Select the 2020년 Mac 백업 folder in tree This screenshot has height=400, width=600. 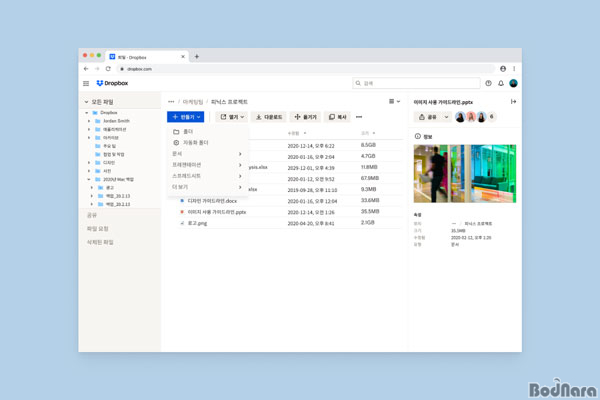(118, 179)
